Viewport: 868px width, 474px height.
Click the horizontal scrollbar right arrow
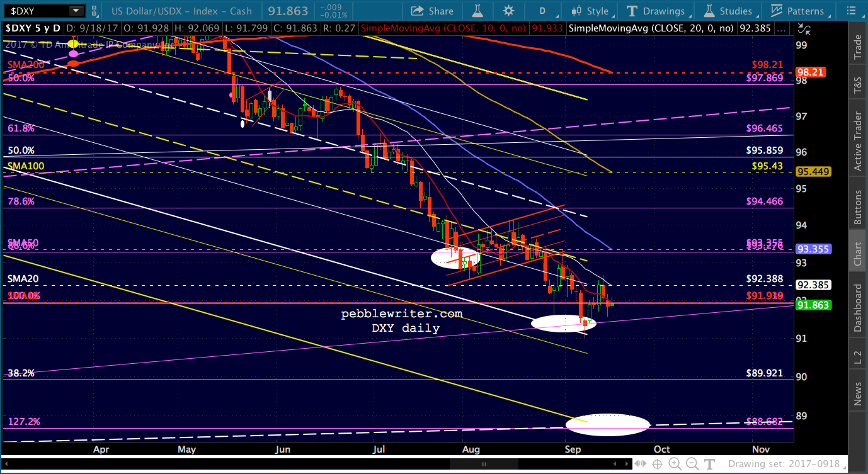click(x=626, y=464)
